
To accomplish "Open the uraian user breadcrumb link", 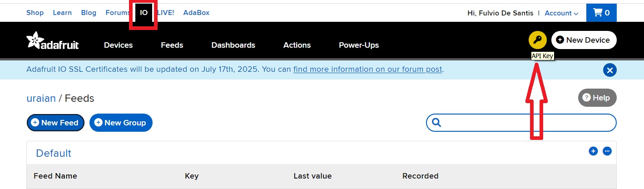I will [41, 98].
